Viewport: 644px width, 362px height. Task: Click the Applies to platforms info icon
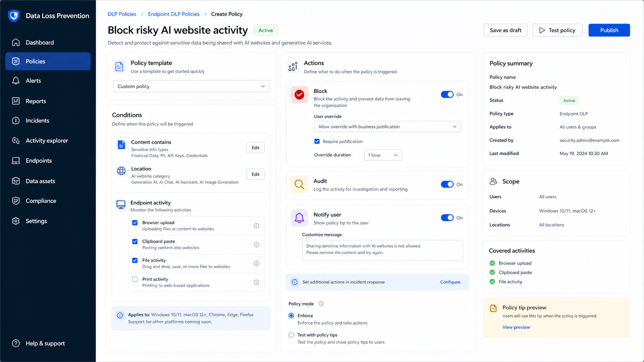click(120, 315)
